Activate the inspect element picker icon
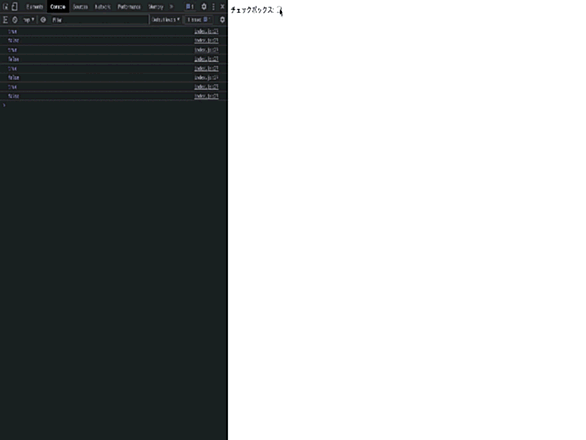The width and height of the screenshot is (586, 440). [6, 7]
